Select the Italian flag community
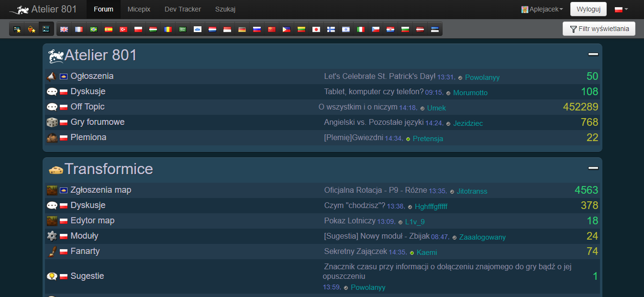Screen dimensions: 644x297 [361, 29]
